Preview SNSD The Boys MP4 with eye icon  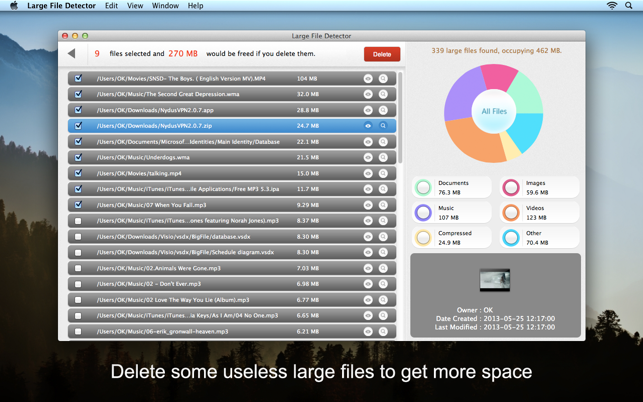[368, 78]
